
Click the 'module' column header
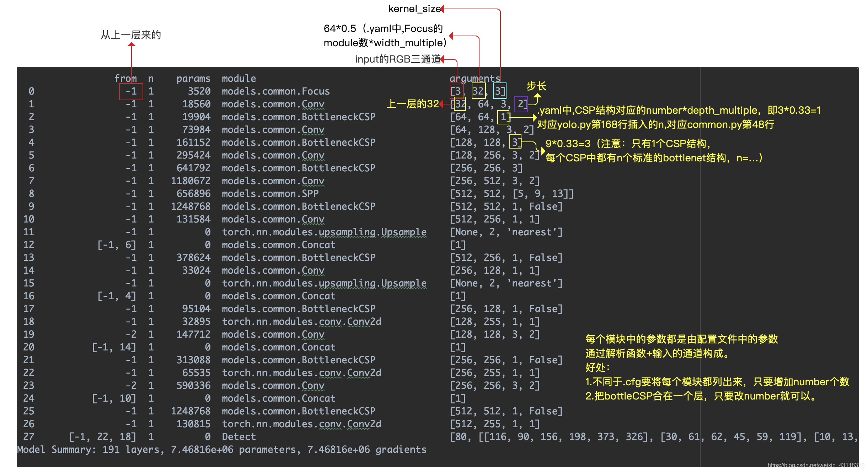(x=239, y=79)
